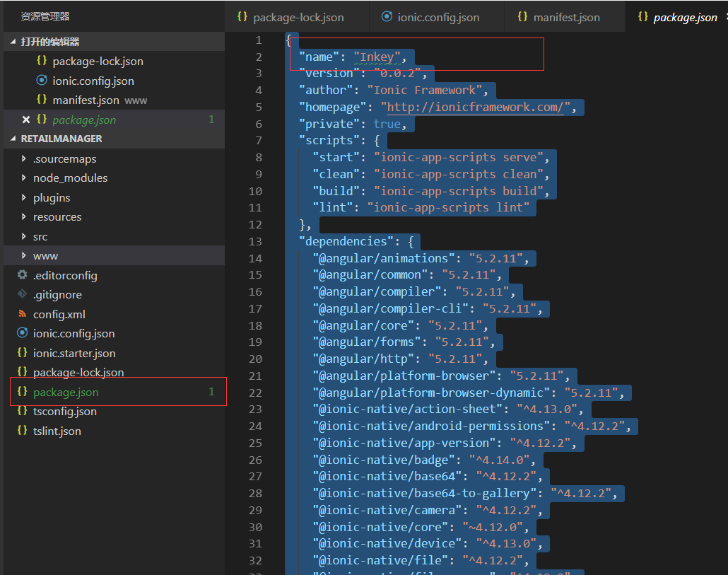Expand the src folder

coord(24,236)
